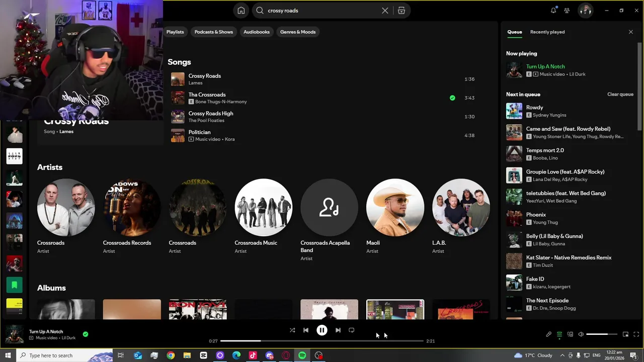Select the Playlists filter chip
The width and height of the screenshot is (644, 362).
(175, 32)
